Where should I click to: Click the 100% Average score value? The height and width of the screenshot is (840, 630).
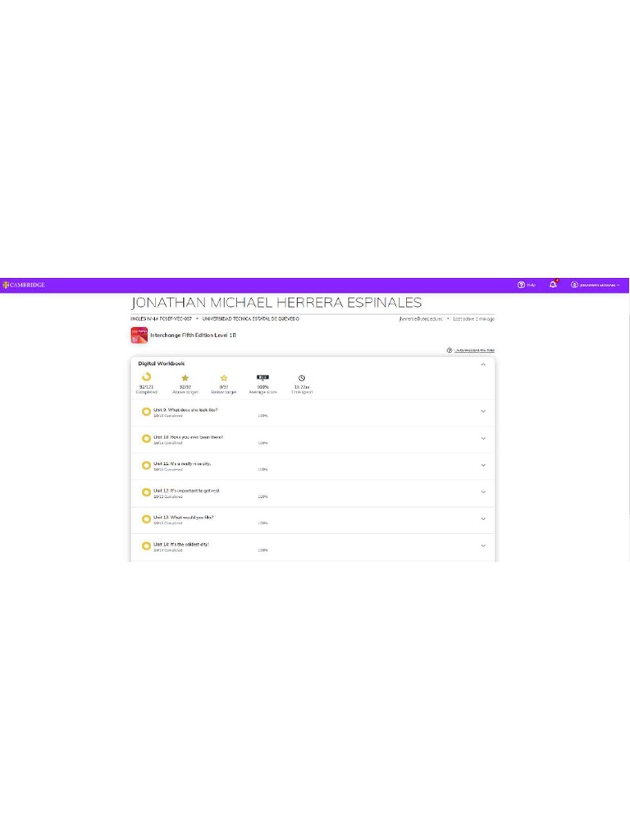pos(263,387)
